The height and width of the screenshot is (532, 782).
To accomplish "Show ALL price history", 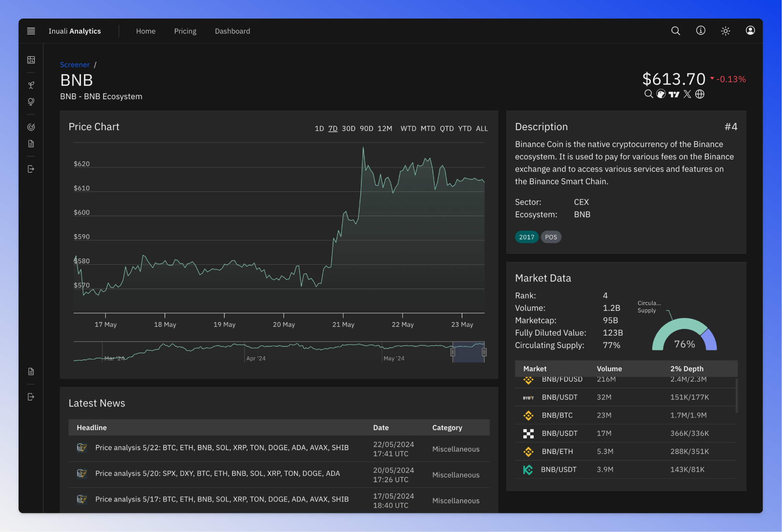I will (482, 129).
